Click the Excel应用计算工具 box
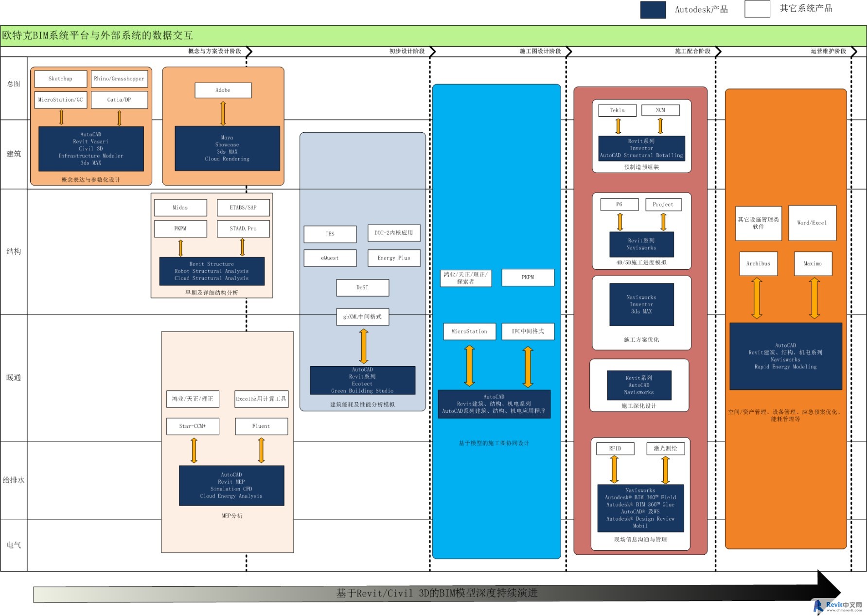Image resolution: width=867 pixels, height=616 pixels. pyautogui.click(x=262, y=399)
